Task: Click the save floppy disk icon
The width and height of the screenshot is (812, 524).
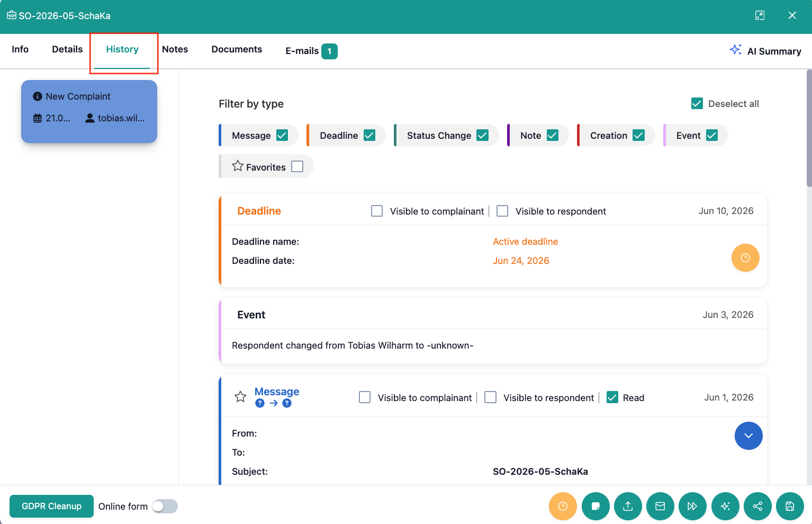Action: (790, 507)
